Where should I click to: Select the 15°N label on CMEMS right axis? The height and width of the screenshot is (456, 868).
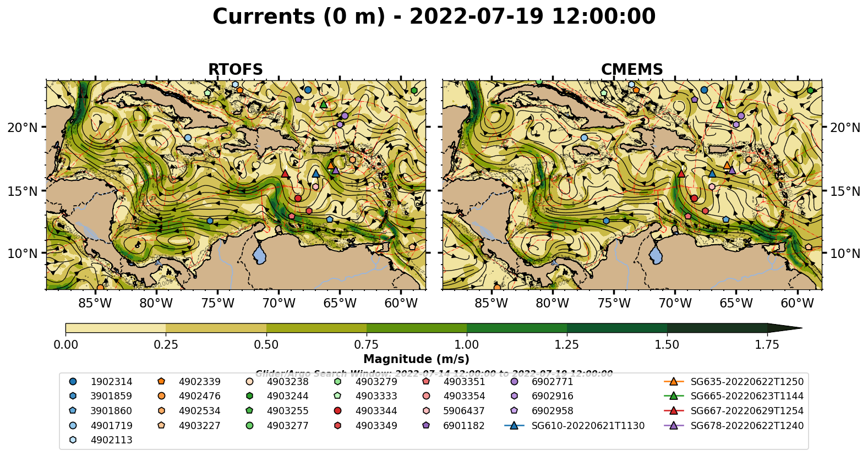pos(845,191)
